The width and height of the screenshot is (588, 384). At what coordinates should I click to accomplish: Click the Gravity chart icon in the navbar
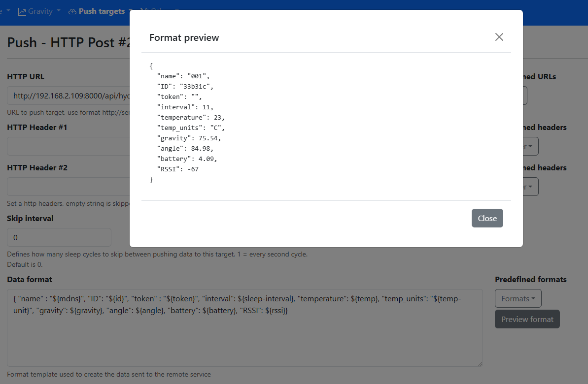22,11
